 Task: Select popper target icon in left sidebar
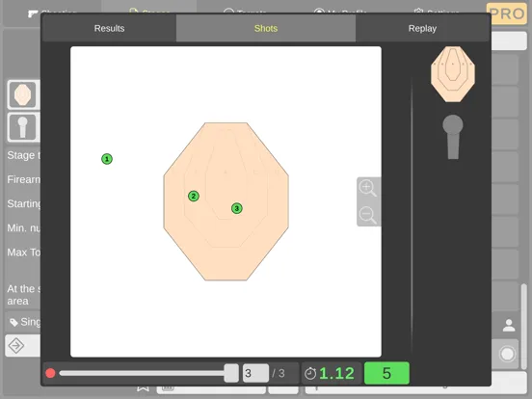click(22, 127)
